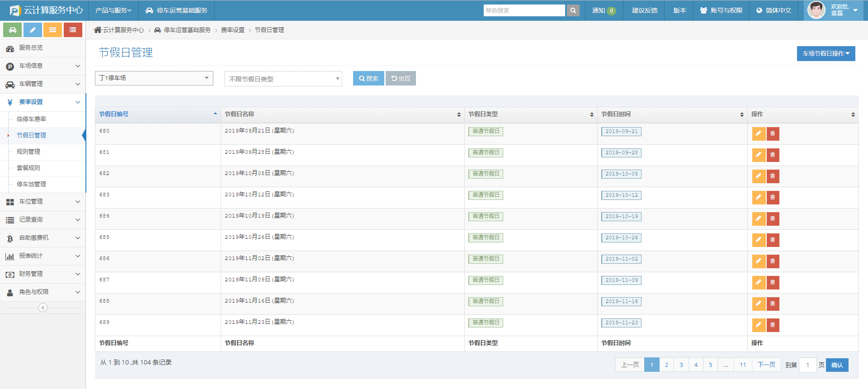Viewport: 868px width, 389px height.
Task: Open 规则管理 in the sidebar
Action: pyautogui.click(x=28, y=152)
